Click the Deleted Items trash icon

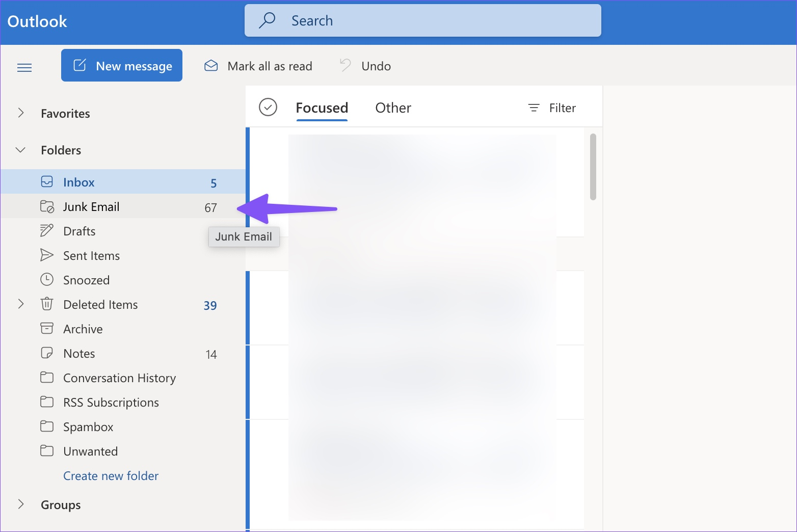[x=47, y=304]
